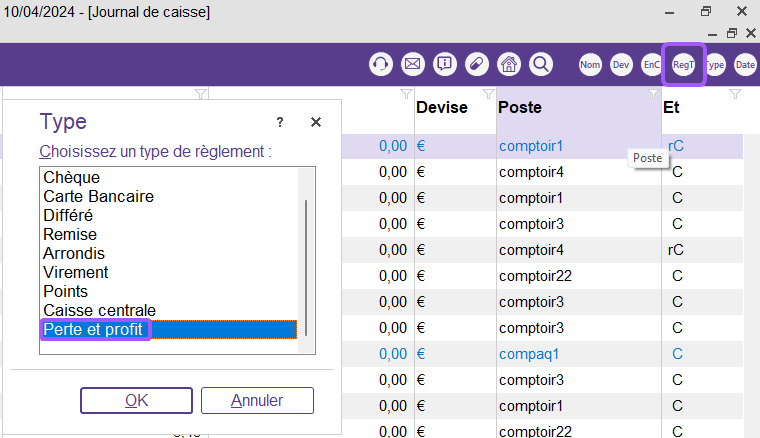The height and width of the screenshot is (438, 760).
Task: Select Carte Bancaire in the list
Action: click(x=98, y=197)
